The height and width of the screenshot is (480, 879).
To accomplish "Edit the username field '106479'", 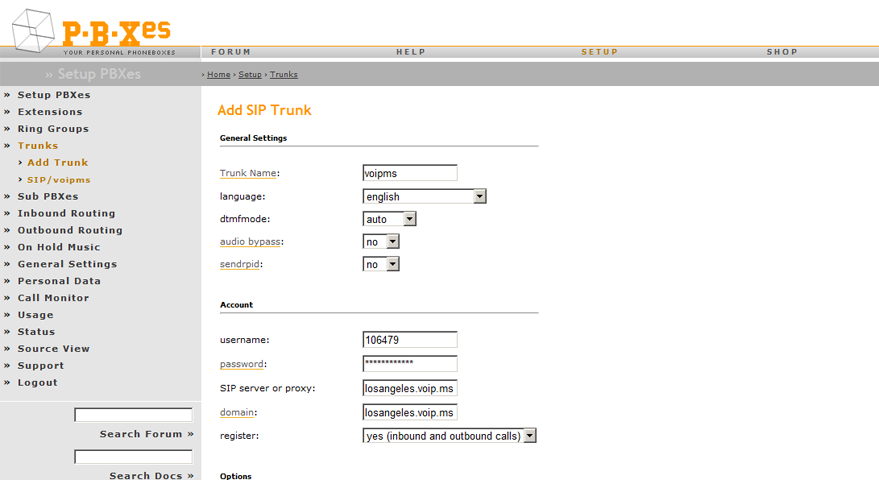I will [x=410, y=340].
